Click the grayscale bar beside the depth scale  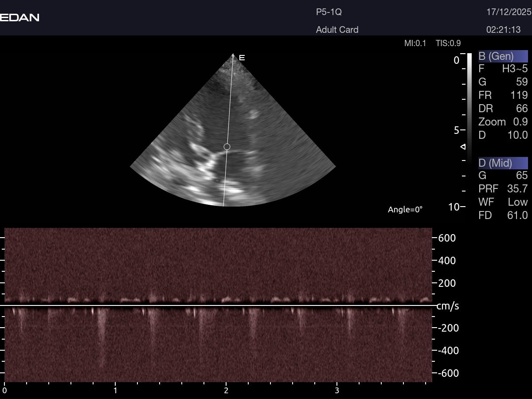469,106
